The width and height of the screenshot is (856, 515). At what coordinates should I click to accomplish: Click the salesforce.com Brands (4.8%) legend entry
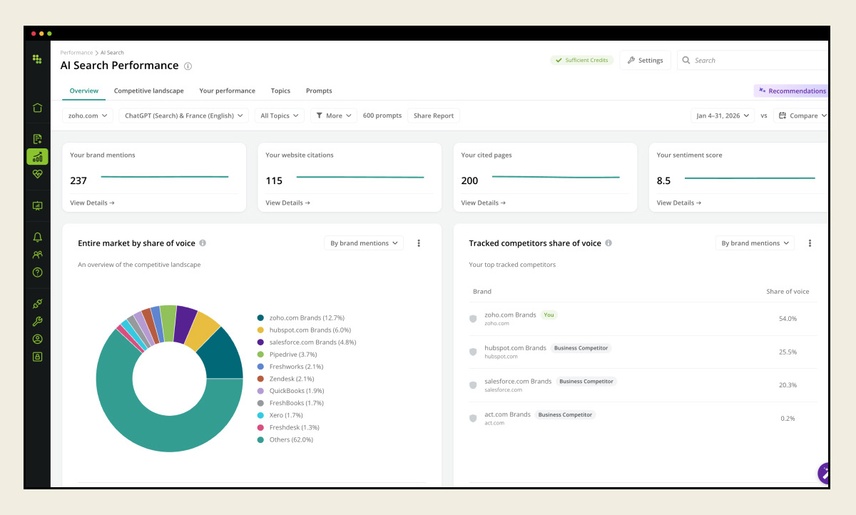coord(307,342)
